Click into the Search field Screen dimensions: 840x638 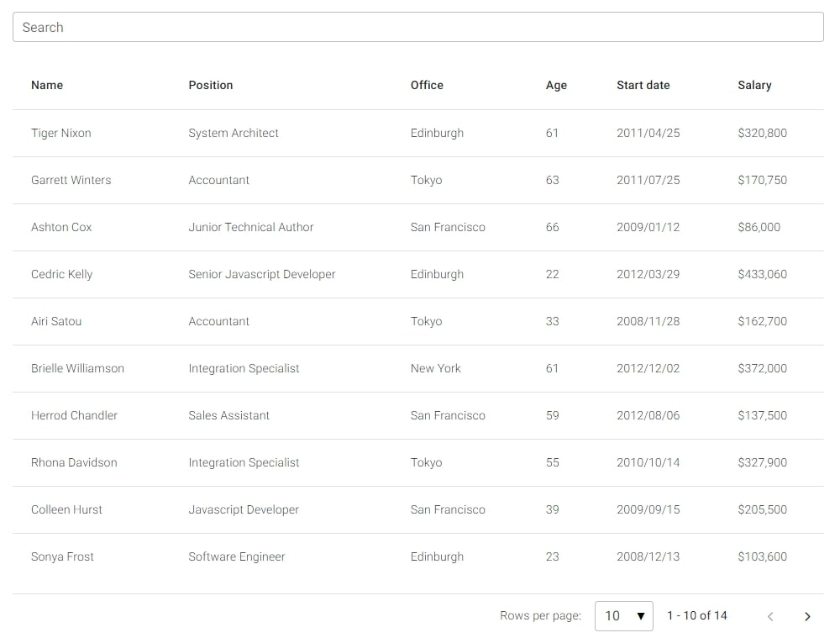click(417, 27)
